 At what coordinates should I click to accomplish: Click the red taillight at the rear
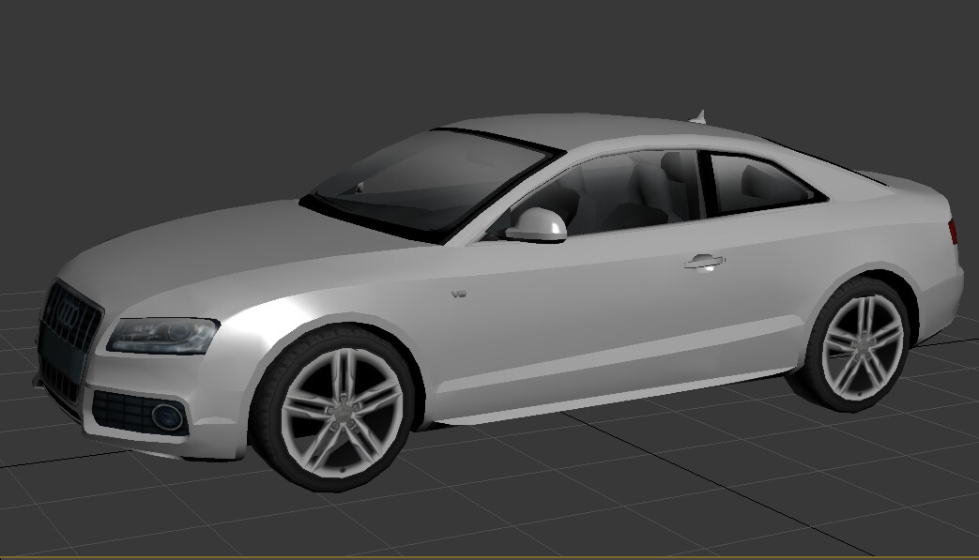click(953, 232)
